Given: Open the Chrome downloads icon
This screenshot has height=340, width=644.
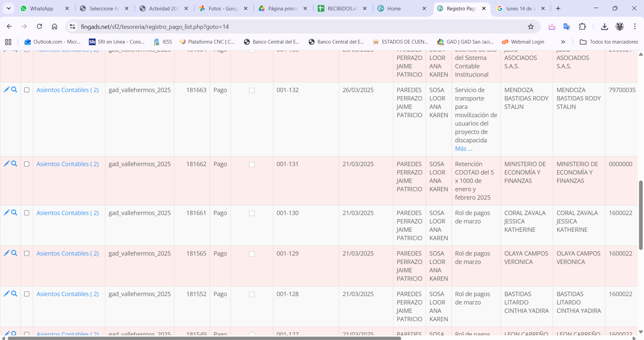Looking at the screenshot, I should 604,26.
